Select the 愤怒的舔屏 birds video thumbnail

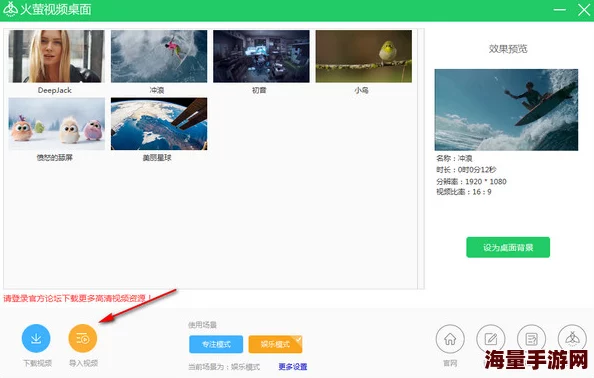click(56, 124)
